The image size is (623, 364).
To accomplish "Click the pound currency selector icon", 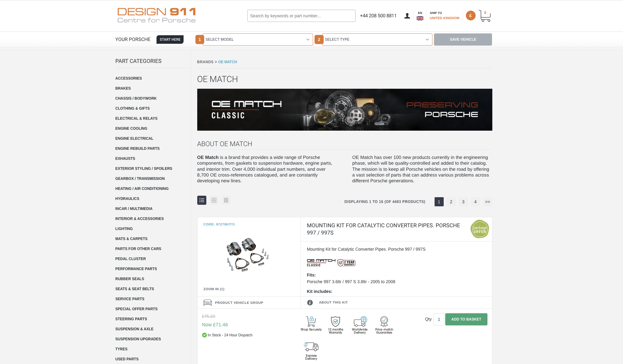I will pos(470,15).
